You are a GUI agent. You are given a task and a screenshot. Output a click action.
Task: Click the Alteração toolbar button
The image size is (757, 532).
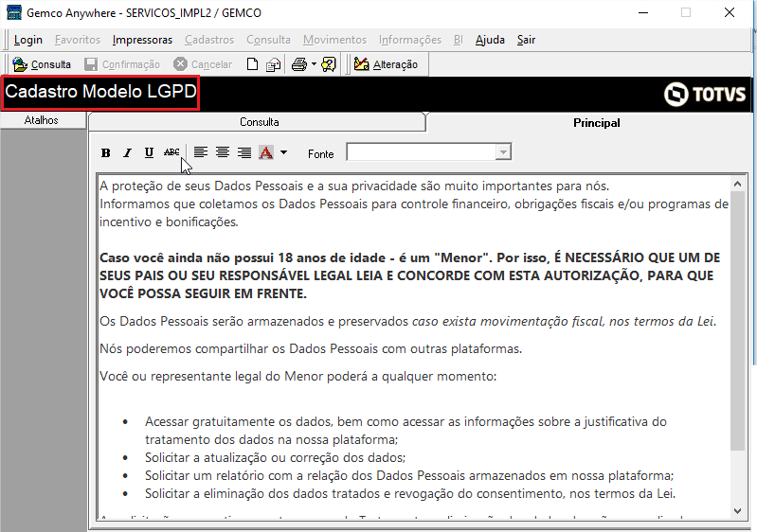(x=386, y=64)
